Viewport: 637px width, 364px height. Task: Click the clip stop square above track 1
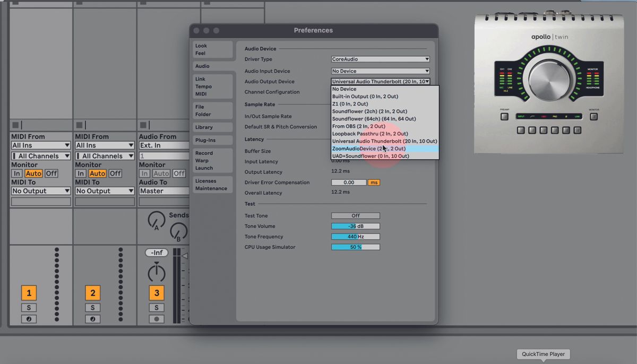click(x=15, y=125)
